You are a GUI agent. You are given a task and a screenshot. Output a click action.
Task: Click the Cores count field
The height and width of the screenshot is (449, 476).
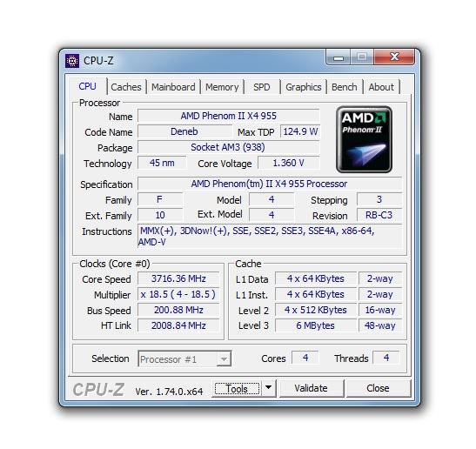coord(305,358)
